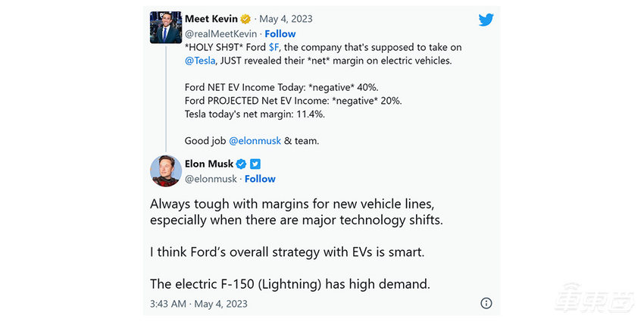Click the Twitter affiliate badge beside Elon Musk
The width and height of the screenshot is (644, 322).
tap(255, 164)
